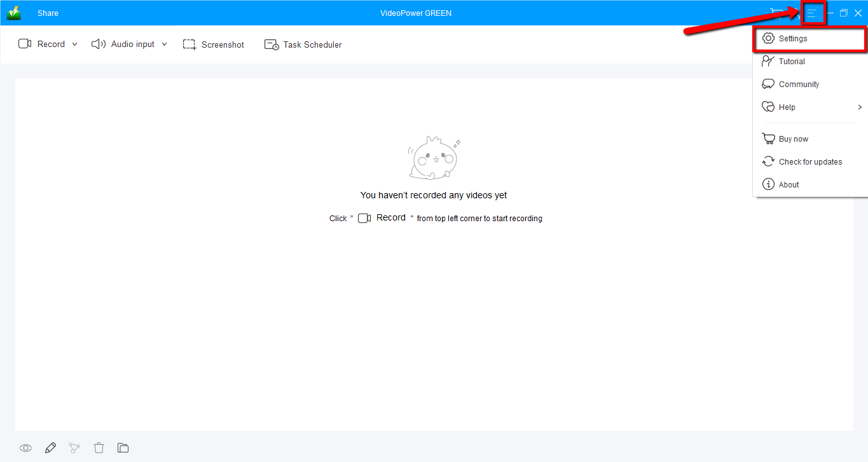Click the shopping cart icon in title bar
The width and height of the screenshot is (868, 462).
[777, 13]
